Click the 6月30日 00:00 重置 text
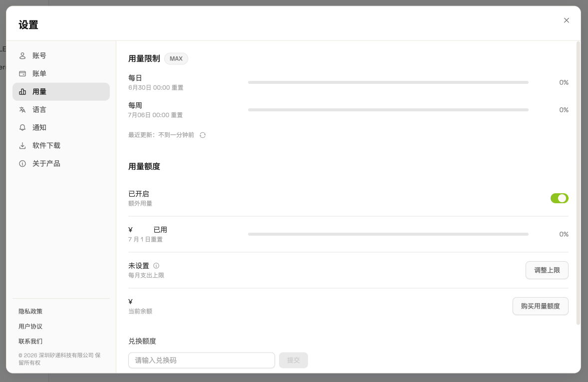This screenshot has width=588, height=382. (156, 87)
